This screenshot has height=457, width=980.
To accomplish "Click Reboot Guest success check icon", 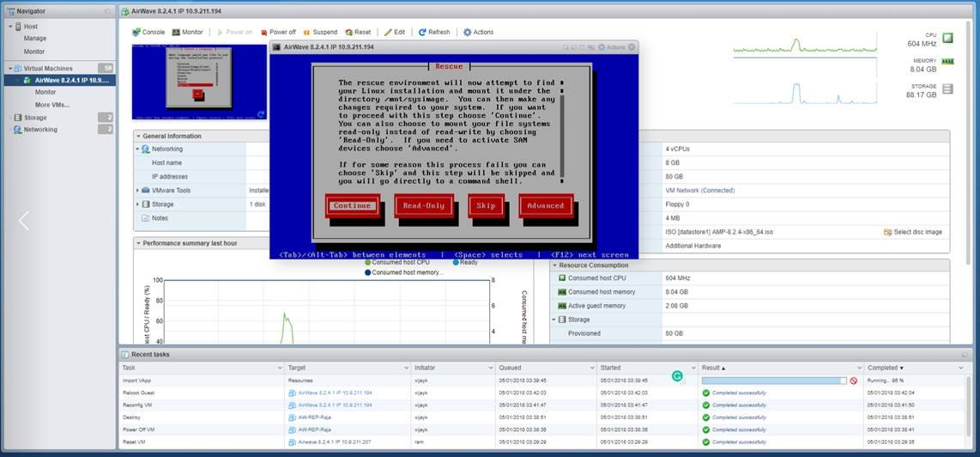I will [x=705, y=393].
